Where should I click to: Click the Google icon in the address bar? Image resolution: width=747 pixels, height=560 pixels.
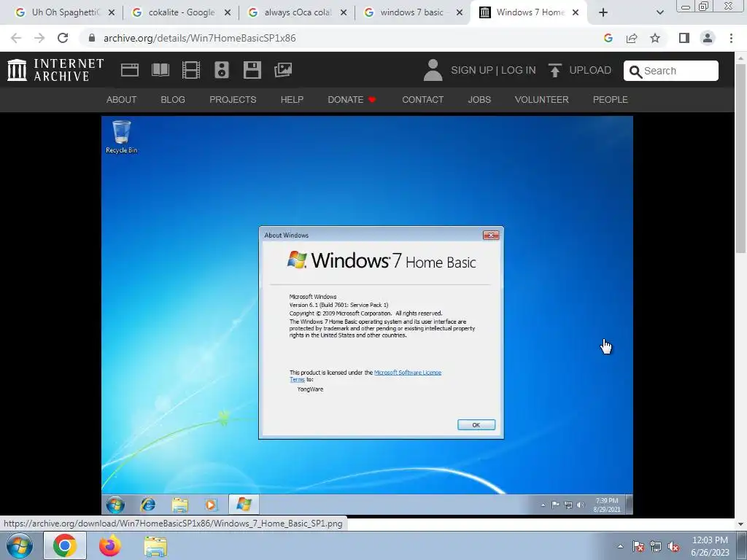tap(608, 38)
